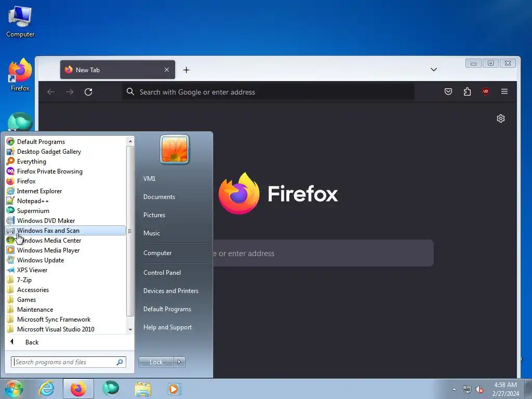This screenshot has width=532, height=399.
Task: Close the New Tab tab
Action: pos(167,70)
